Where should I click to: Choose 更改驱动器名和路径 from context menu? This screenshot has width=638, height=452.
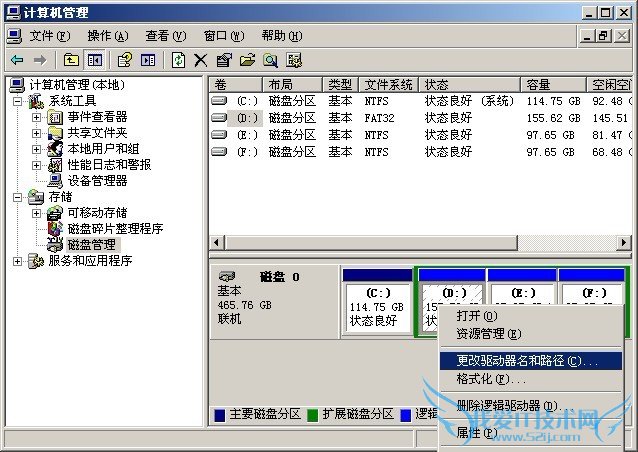click(x=526, y=360)
